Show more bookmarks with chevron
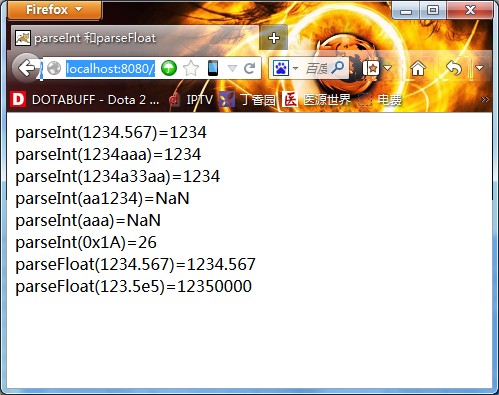Screen dimensions: 499x395 485,99
